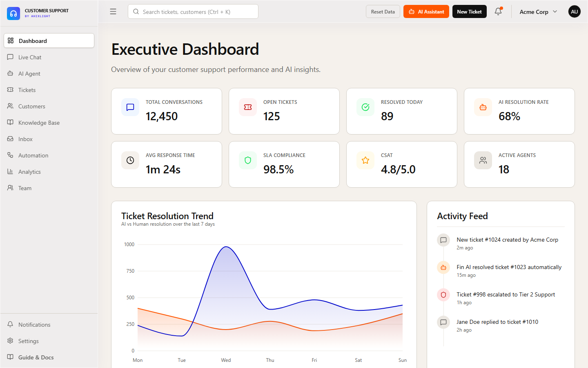The image size is (588, 368).
Task: Click the 1m 24s response time value
Action: pyautogui.click(x=163, y=170)
